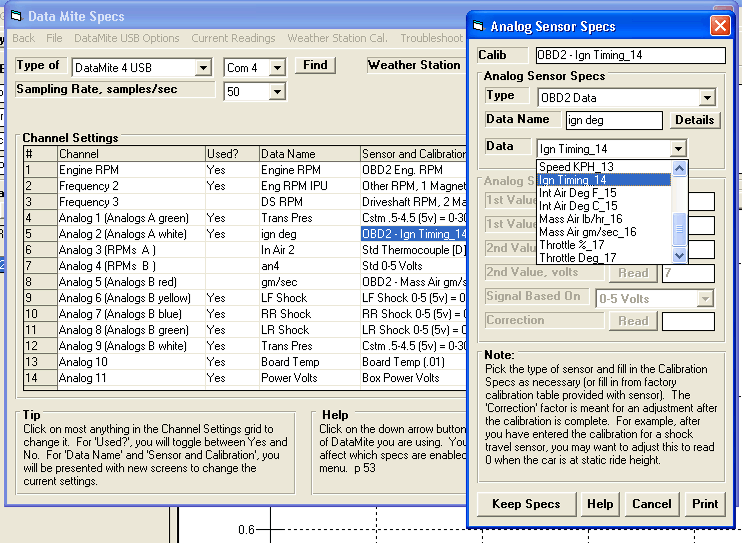
Task: Open the DataMite type dropdown
Action: pos(203,68)
